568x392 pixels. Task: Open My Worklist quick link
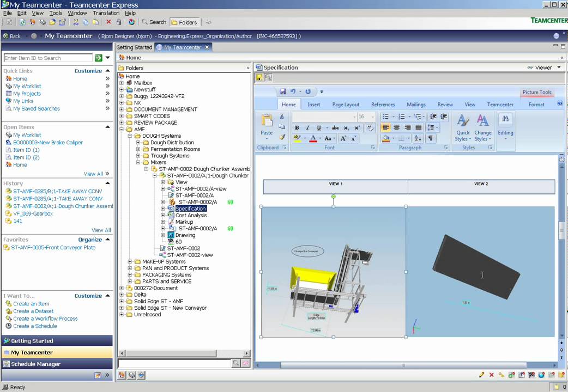point(27,86)
